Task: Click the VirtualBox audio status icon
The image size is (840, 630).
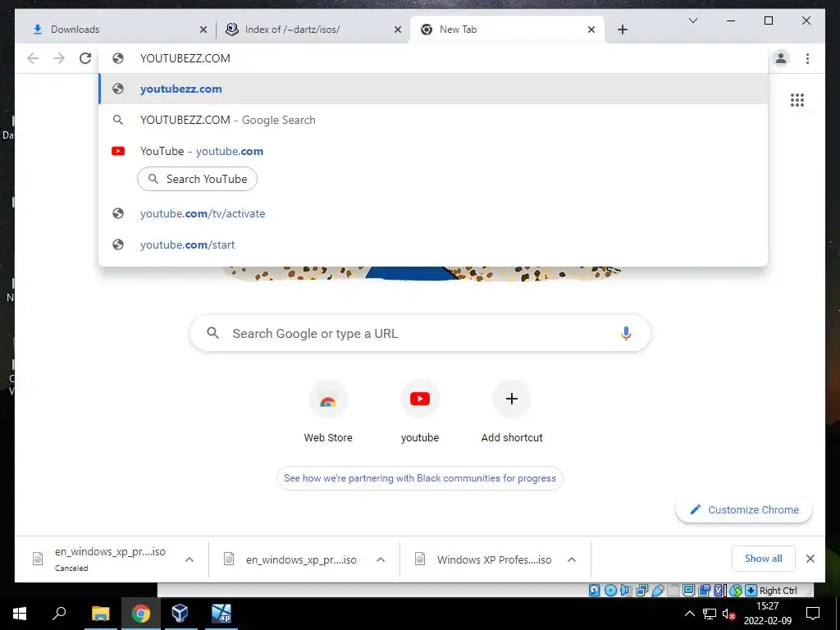Action: tap(624, 591)
